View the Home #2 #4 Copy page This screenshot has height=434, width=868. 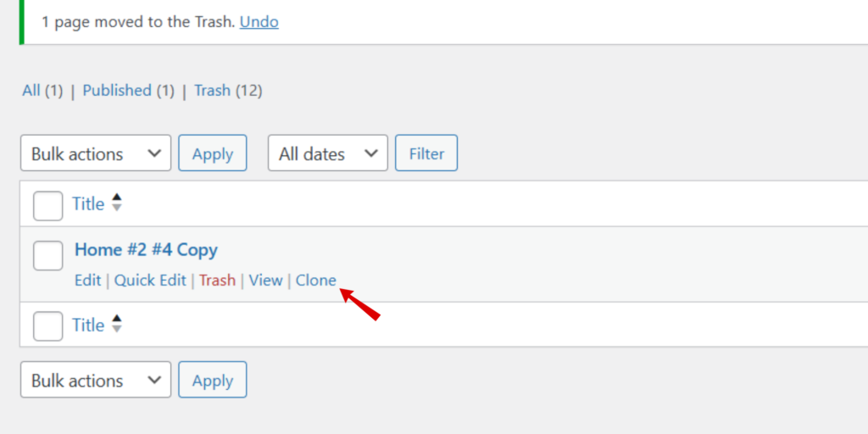tap(265, 280)
